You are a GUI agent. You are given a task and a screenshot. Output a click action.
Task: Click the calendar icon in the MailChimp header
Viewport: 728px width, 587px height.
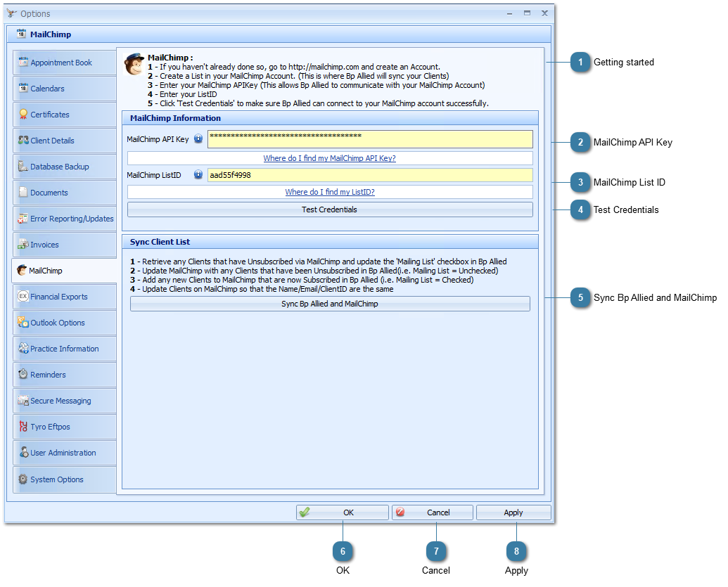pos(21,34)
